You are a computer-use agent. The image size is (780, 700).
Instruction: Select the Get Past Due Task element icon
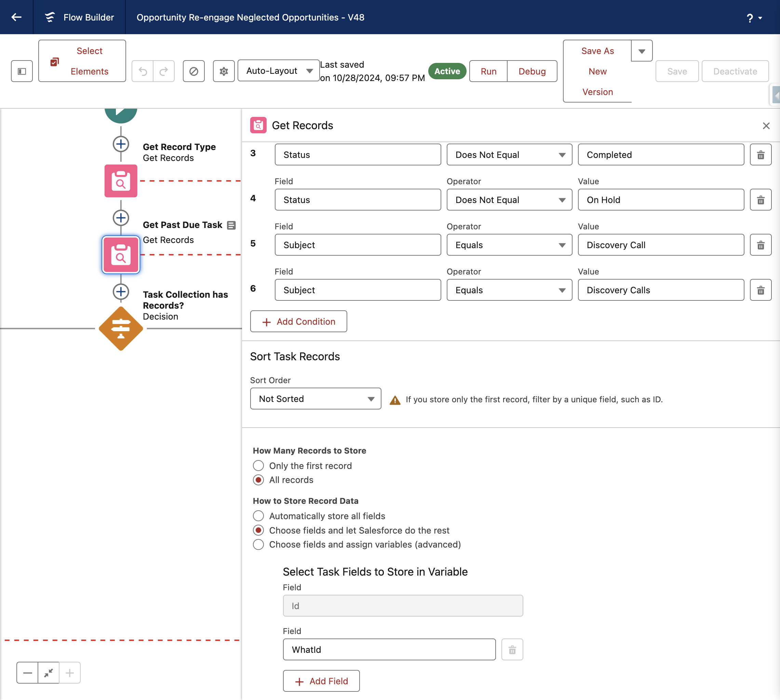pos(121,255)
